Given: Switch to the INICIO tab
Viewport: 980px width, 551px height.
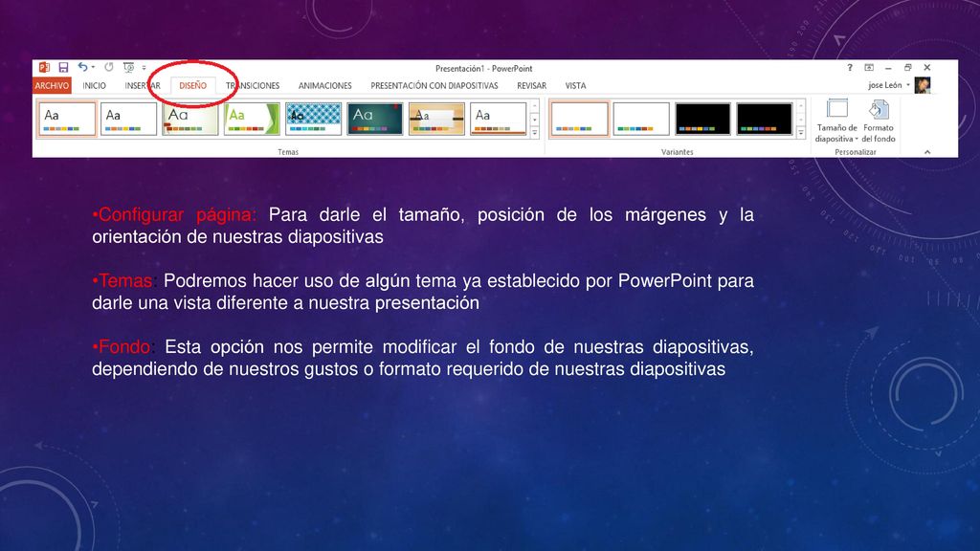Looking at the screenshot, I should click(95, 85).
